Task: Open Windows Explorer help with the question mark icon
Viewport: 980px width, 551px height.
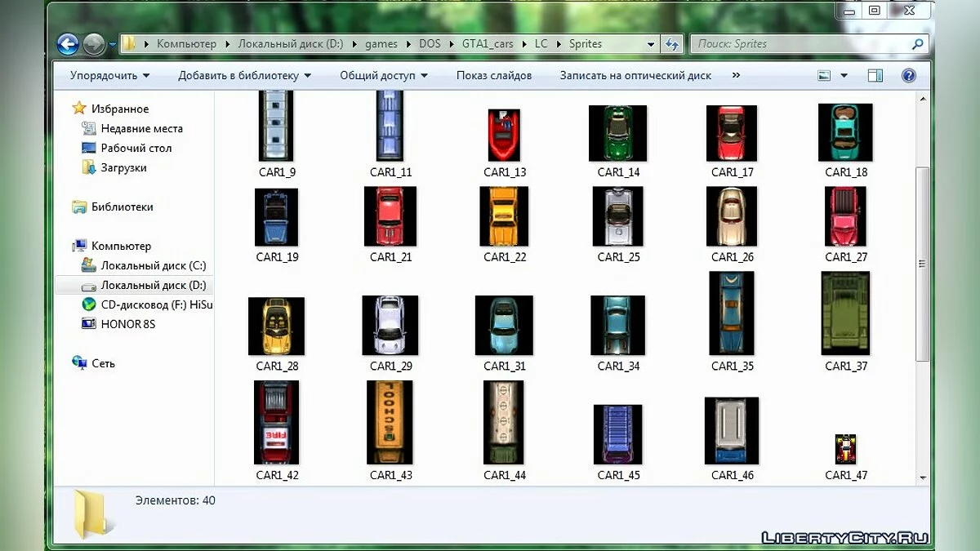Action: 908,75
